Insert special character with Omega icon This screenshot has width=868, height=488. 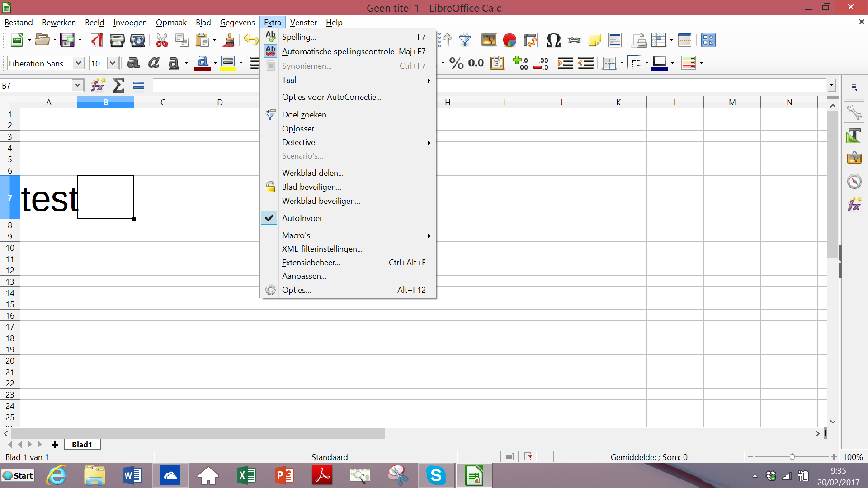click(x=553, y=40)
